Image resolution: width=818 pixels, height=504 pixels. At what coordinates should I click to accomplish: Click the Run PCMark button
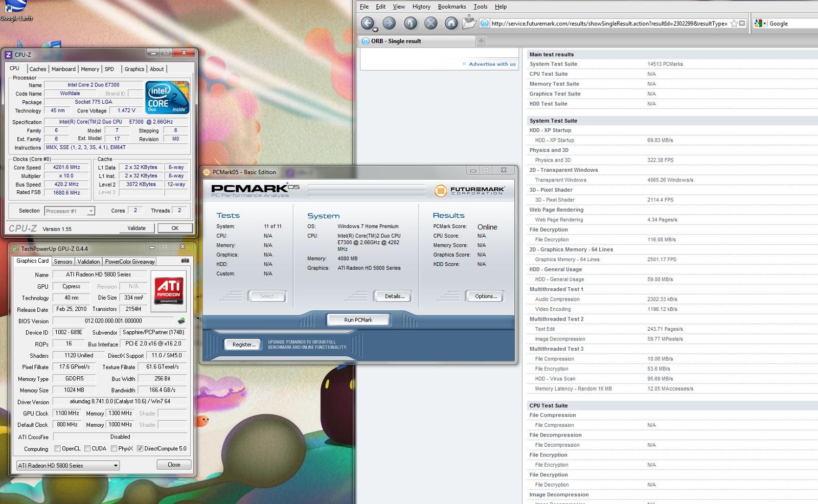coord(358,320)
